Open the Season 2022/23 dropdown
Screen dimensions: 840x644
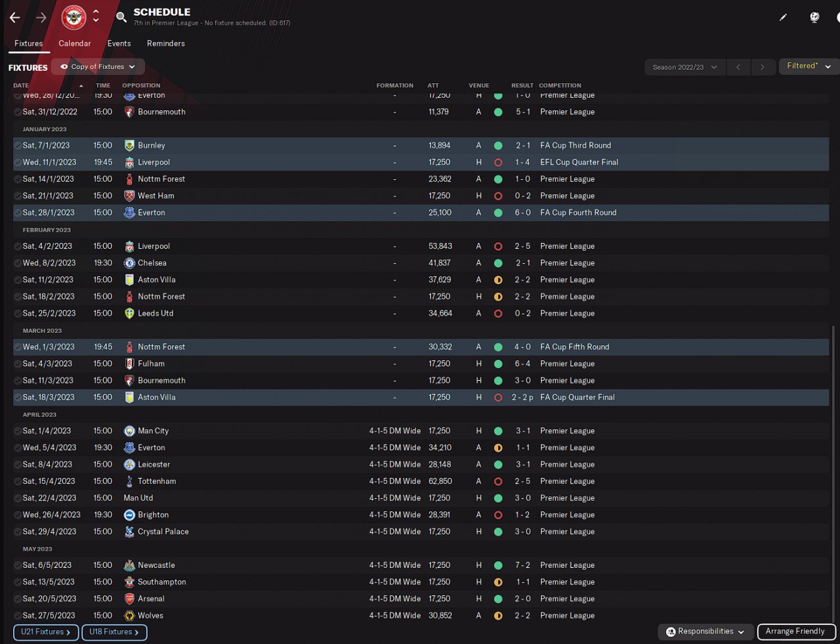[685, 67]
